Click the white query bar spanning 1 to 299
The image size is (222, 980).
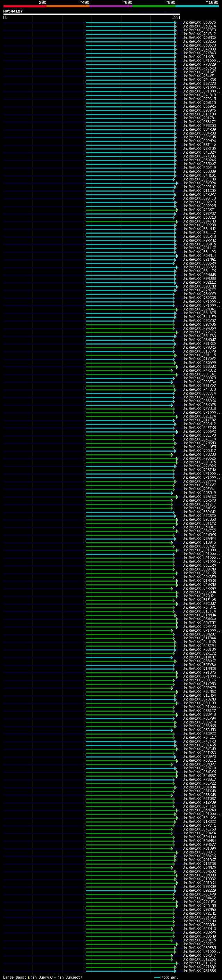(x=92, y=15)
